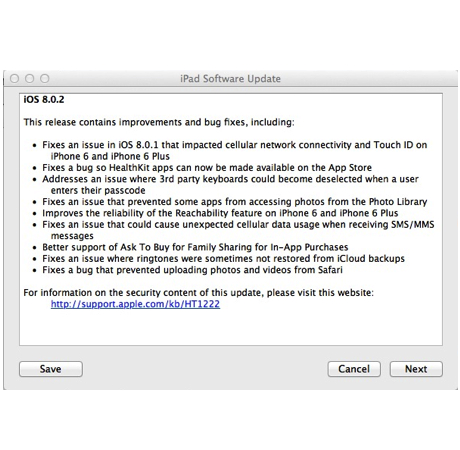
Task: Cancel the iPad software update
Action: click(x=354, y=369)
